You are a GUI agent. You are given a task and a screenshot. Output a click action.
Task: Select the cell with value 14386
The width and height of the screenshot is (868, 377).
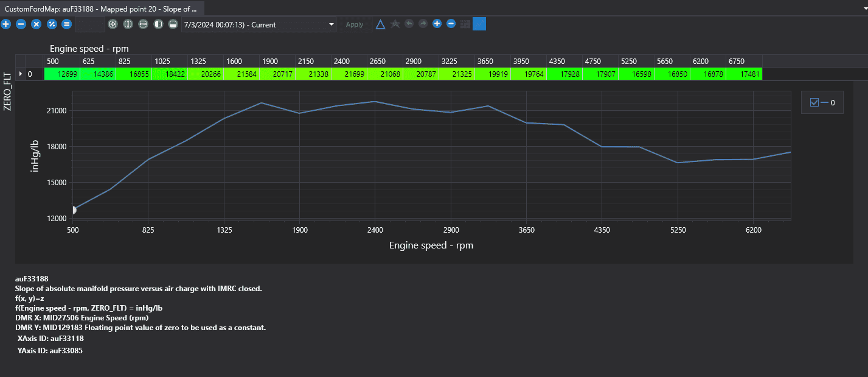pos(98,74)
